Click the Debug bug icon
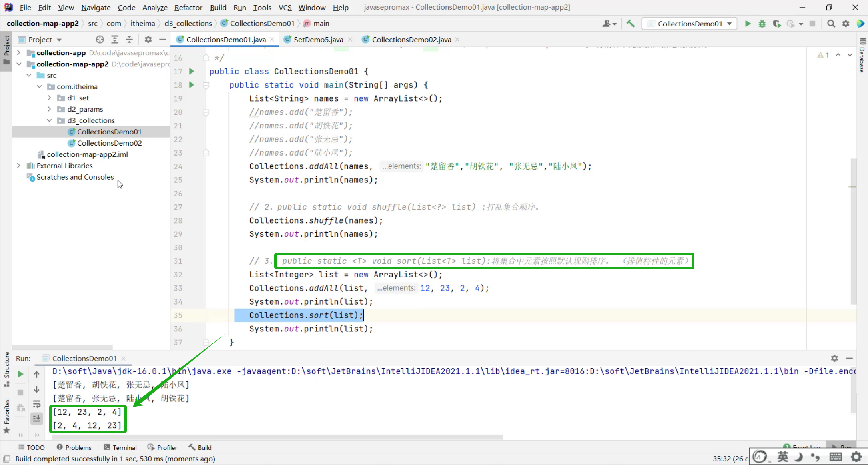868x465 pixels. [762, 24]
